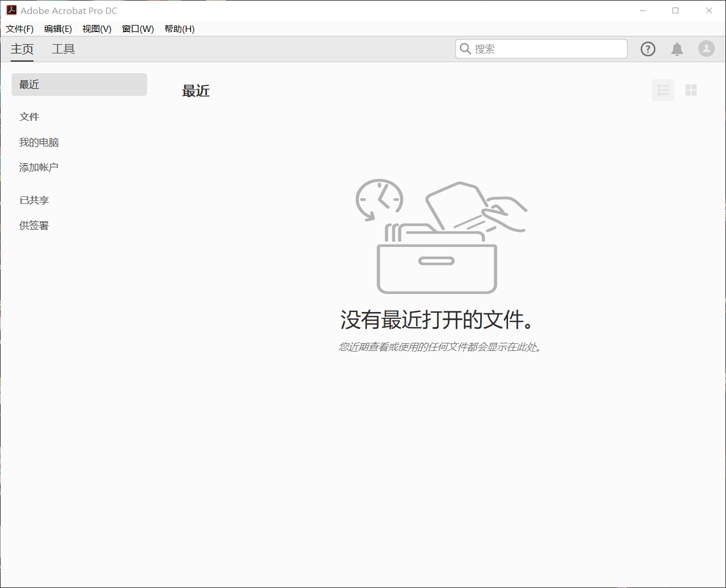Screen dimensions: 726x588
Task: Switch to thumbnail grid view
Action: [691, 90]
